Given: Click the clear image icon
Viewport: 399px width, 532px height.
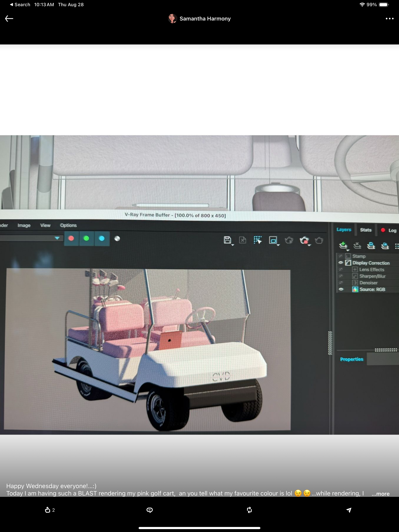Looking at the screenshot, I should coord(243,240).
